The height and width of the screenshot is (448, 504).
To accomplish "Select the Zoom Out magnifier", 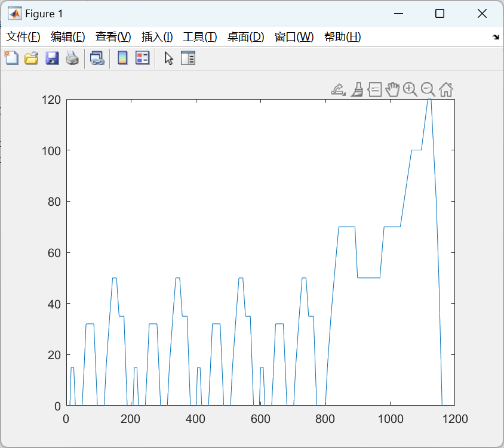I will pyautogui.click(x=428, y=89).
